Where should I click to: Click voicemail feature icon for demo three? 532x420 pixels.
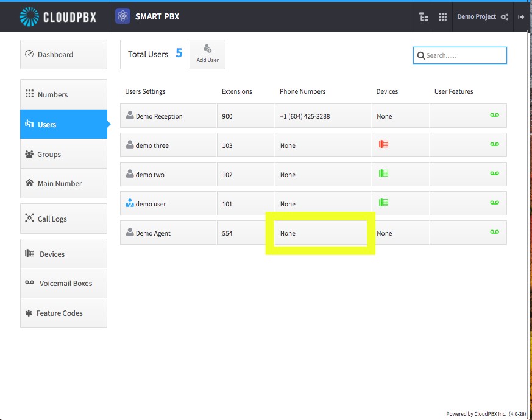[494, 144]
